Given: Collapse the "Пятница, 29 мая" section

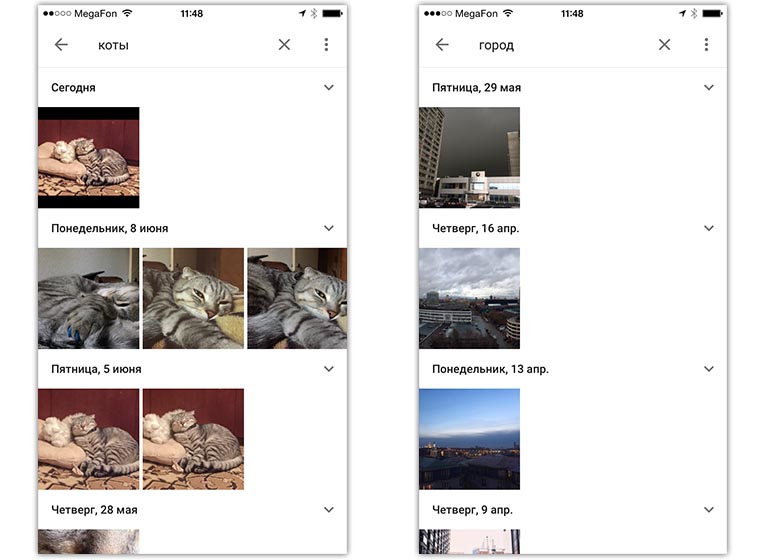Looking at the screenshot, I should [x=709, y=88].
